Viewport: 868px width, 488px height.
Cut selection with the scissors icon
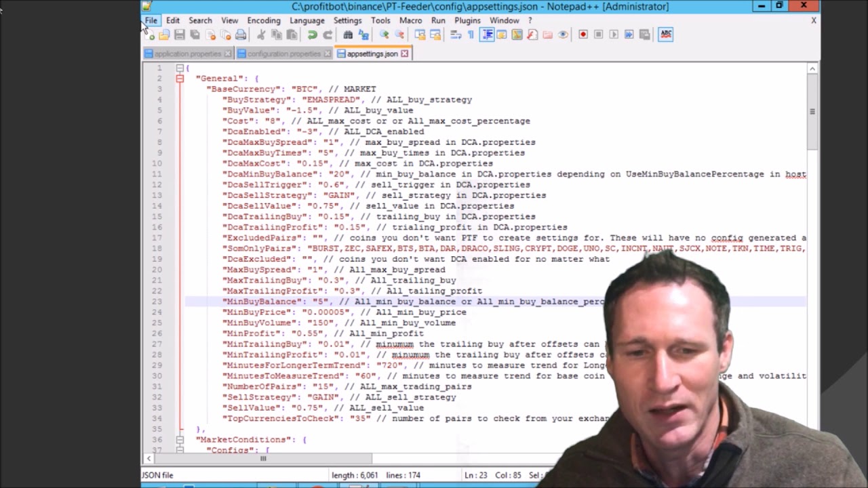[260, 35]
